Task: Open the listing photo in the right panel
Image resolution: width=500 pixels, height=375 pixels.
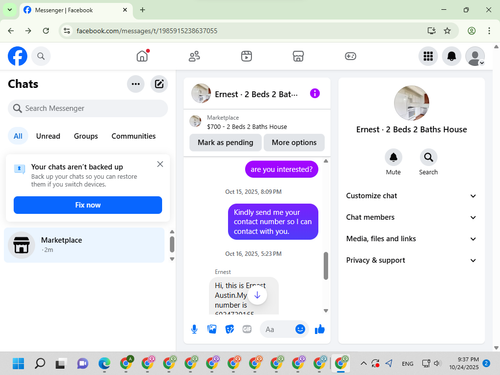Action: 411,103
